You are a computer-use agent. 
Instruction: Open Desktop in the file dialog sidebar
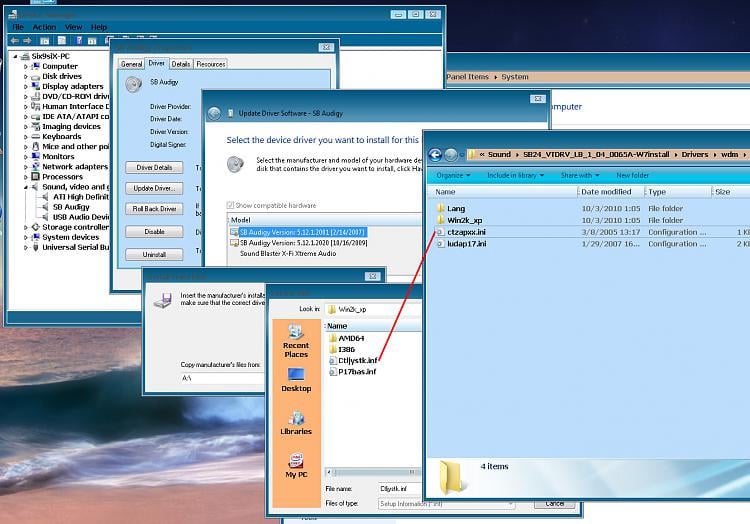tap(296, 380)
